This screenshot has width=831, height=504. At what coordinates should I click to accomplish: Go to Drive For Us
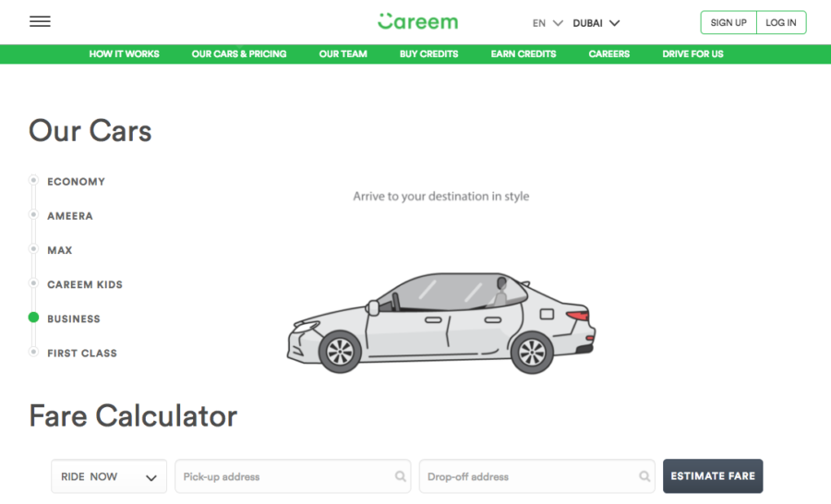click(692, 54)
